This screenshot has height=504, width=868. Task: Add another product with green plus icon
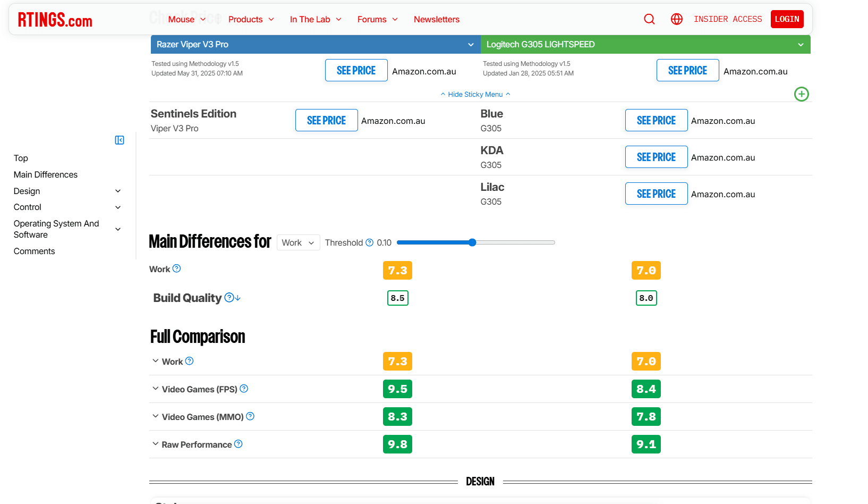[801, 94]
